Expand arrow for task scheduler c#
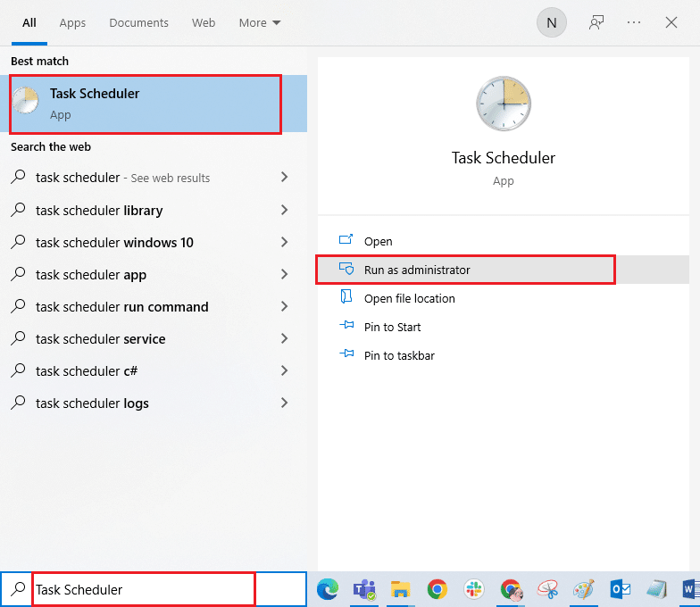 (x=284, y=370)
